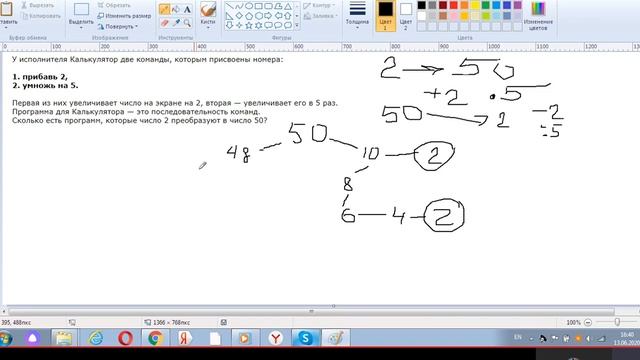Screen dimensions: 640x360
Task: Open Skype from the taskbar
Action: coord(305,338)
